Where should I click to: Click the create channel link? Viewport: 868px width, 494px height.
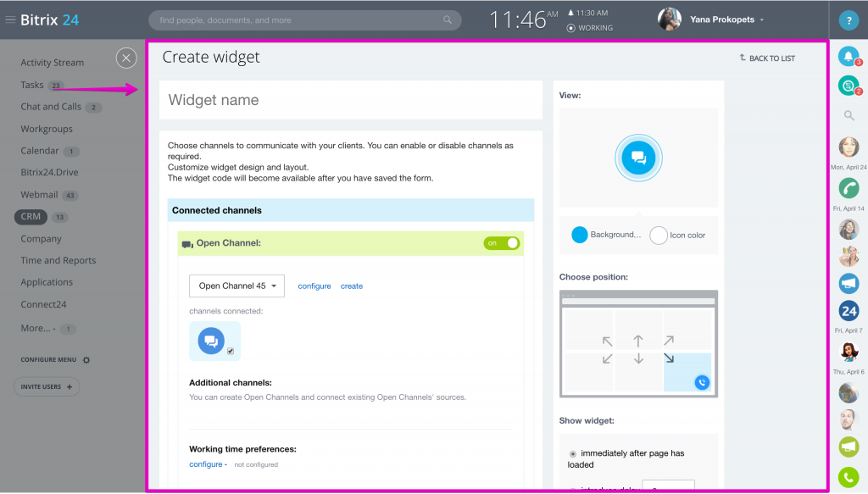352,286
